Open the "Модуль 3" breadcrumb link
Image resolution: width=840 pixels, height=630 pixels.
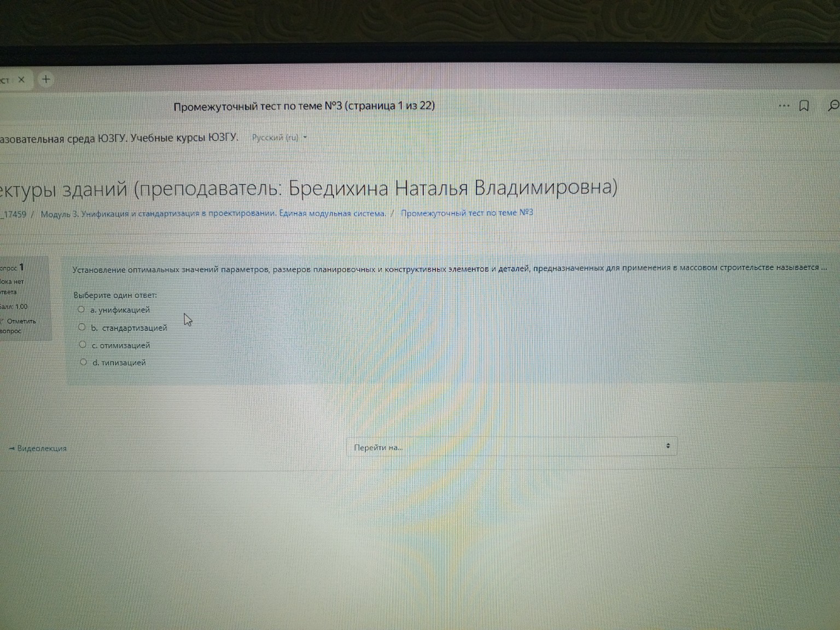click(213, 214)
